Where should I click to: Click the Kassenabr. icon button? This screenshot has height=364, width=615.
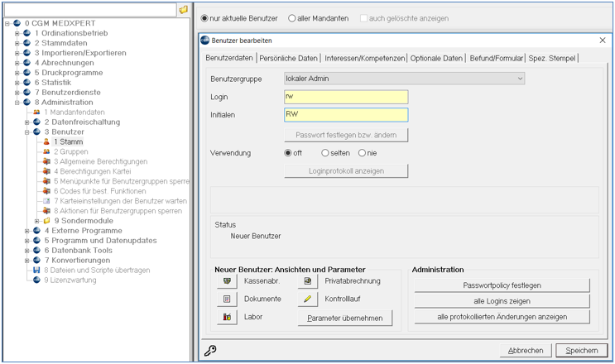pyautogui.click(x=227, y=281)
